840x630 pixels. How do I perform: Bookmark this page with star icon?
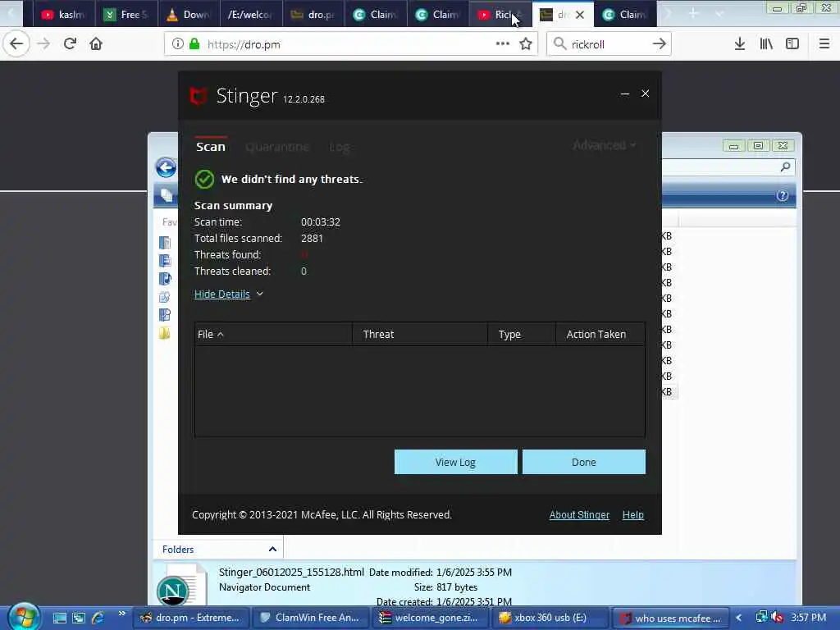tap(526, 44)
